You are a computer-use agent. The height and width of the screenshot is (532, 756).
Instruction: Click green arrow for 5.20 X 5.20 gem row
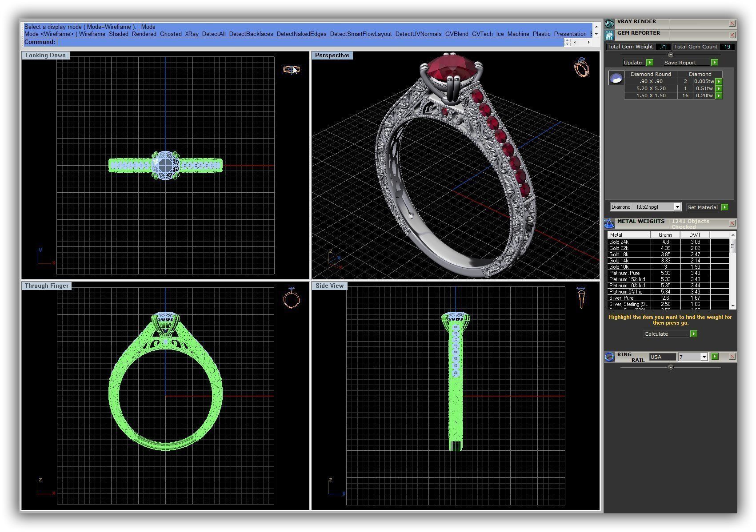[x=719, y=89]
